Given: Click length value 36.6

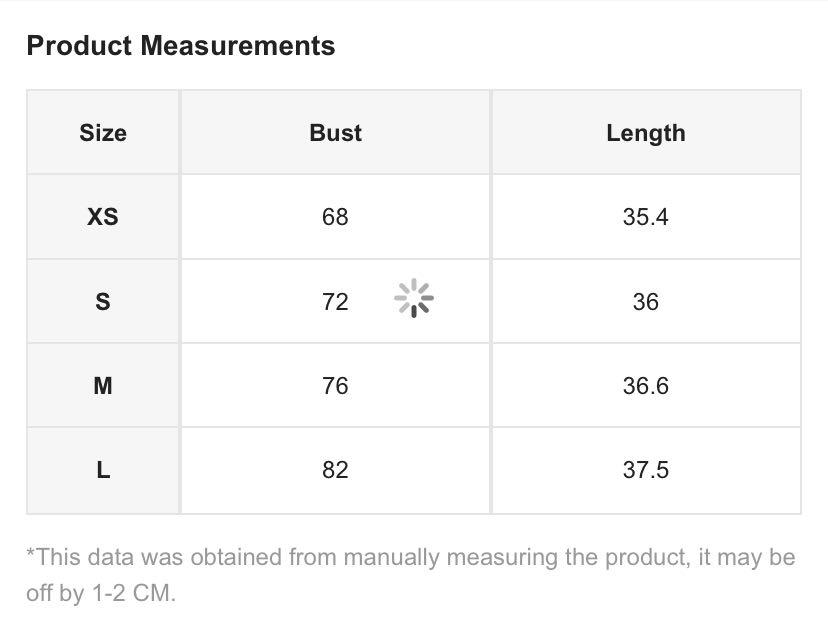Looking at the screenshot, I should (x=646, y=386).
